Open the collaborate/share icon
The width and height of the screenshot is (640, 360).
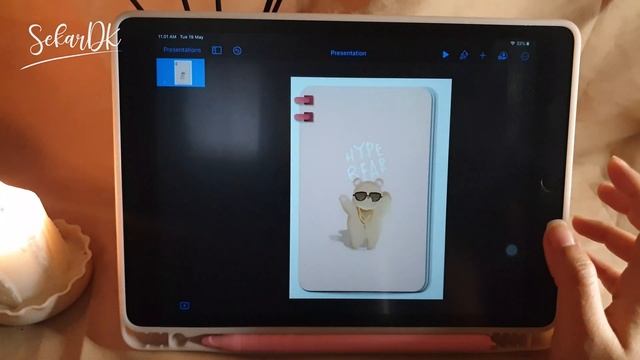[x=503, y=56]
